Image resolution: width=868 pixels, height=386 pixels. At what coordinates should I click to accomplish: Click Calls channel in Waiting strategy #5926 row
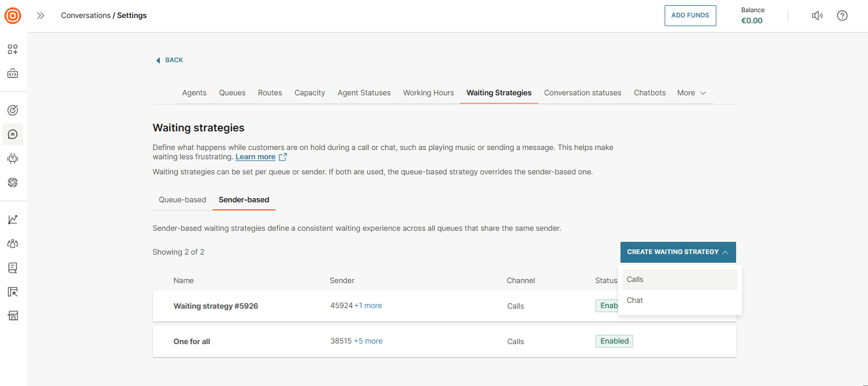[x=515, y=306]
